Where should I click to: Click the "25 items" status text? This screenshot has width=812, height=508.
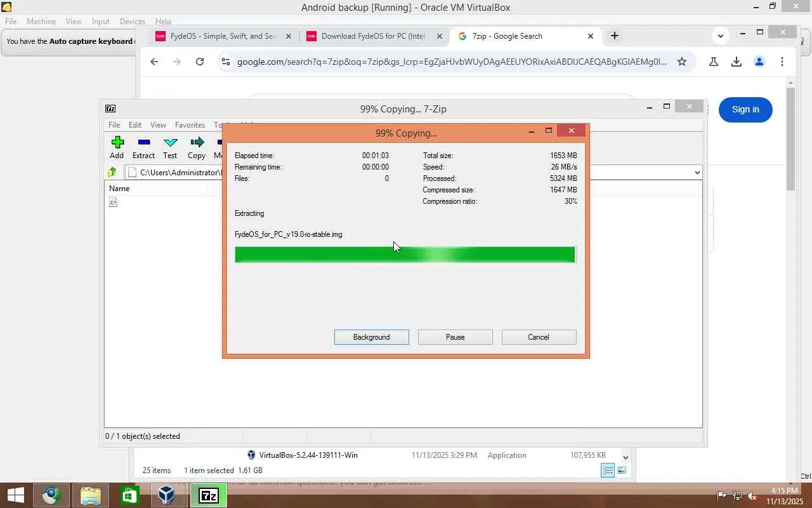point(157,471)
